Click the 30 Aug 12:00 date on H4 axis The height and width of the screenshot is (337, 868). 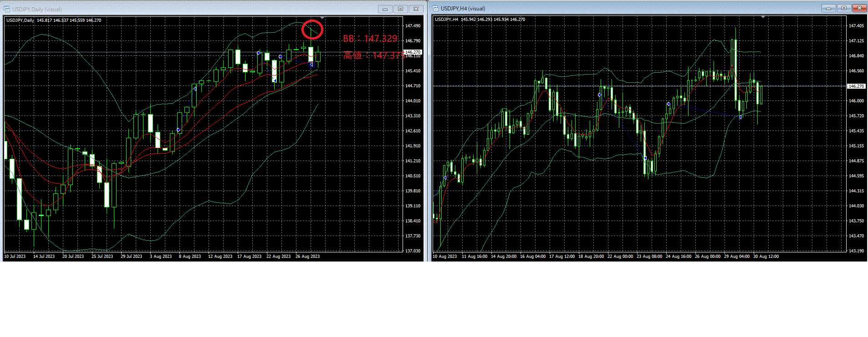[x=766, y=257]
